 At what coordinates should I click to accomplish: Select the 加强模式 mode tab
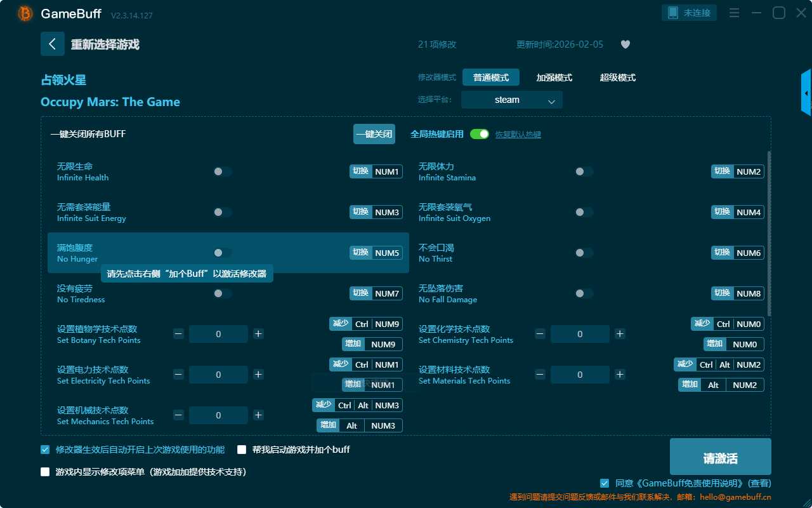coord(554,77)
